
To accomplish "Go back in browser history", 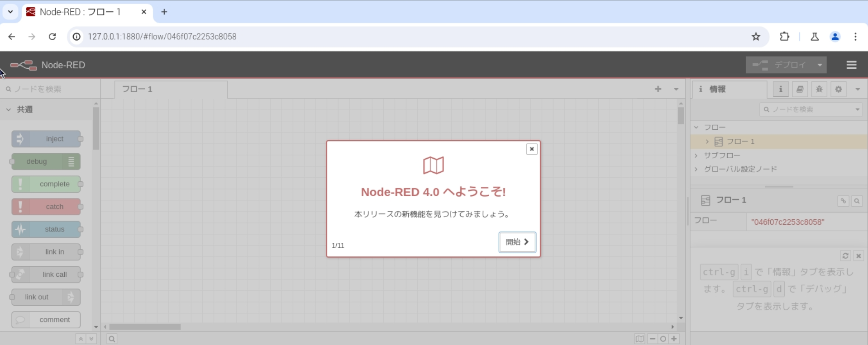I will 12,37.
